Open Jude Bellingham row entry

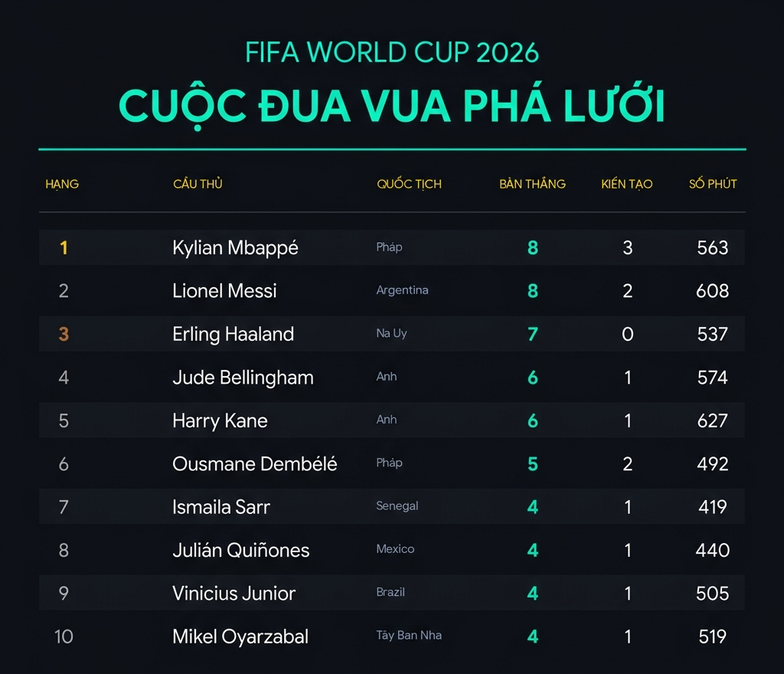pos(243,378)
